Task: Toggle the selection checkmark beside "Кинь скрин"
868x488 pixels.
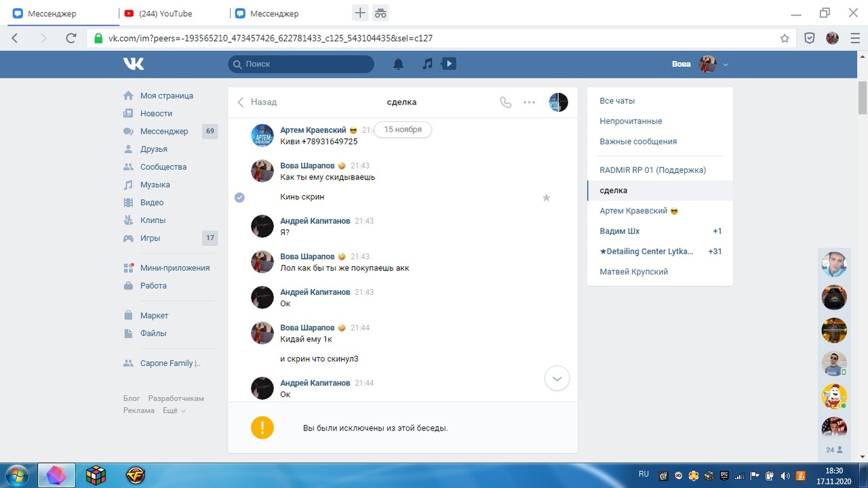Action: 239,197
